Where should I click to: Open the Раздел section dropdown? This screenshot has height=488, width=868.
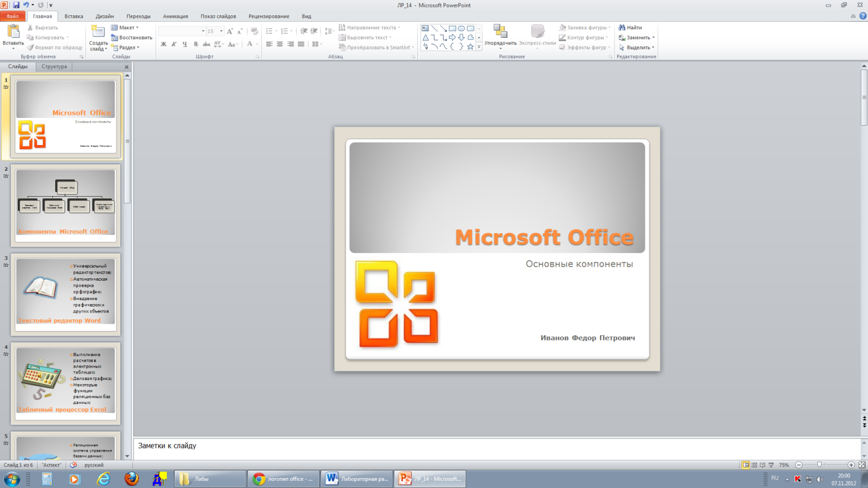coord(126,48)
